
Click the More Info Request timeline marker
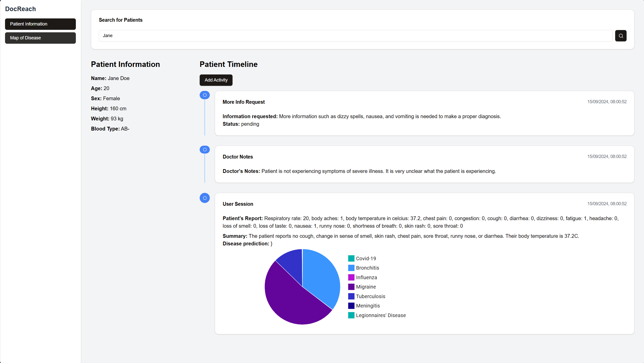point(205,95)
